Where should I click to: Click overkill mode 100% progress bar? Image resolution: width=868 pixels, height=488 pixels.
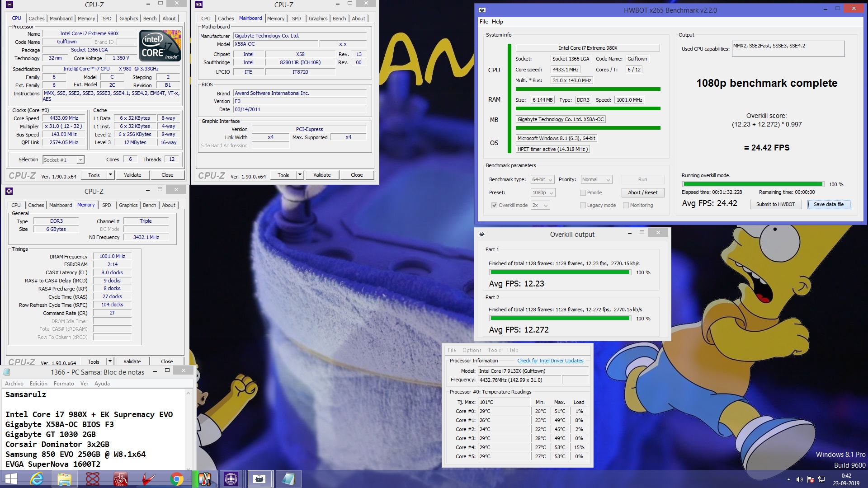(753, 184)
